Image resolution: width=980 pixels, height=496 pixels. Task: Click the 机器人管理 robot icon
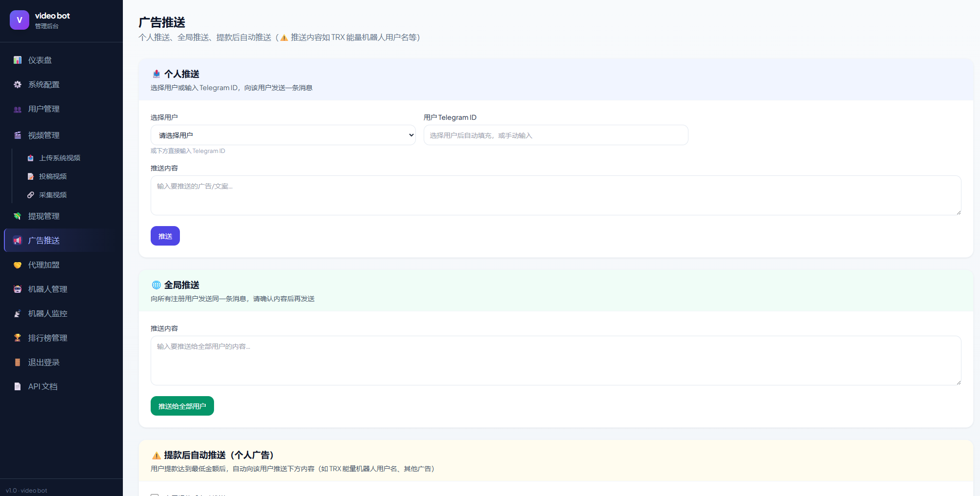(x=18, y=289)
